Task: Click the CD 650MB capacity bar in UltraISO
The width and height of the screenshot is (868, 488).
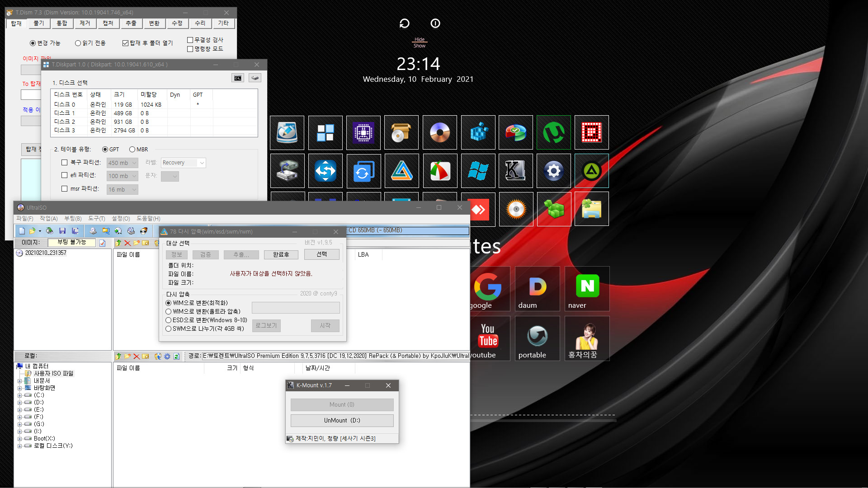Action: tap(408, 230)
